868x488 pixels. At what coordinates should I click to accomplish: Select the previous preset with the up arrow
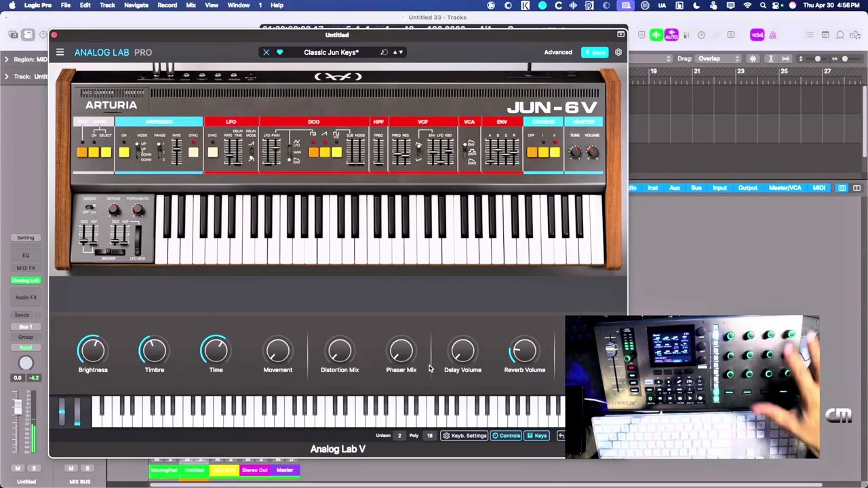(395, 52)
